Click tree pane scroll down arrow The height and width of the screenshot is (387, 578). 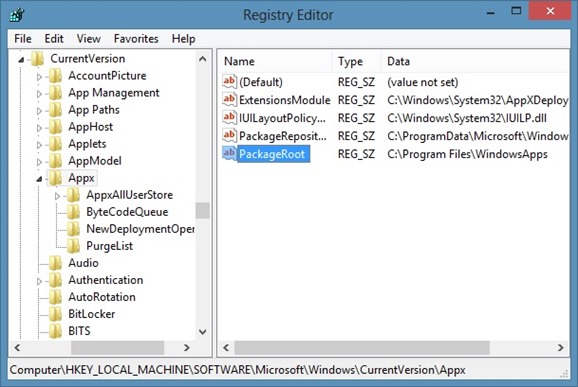203,332
